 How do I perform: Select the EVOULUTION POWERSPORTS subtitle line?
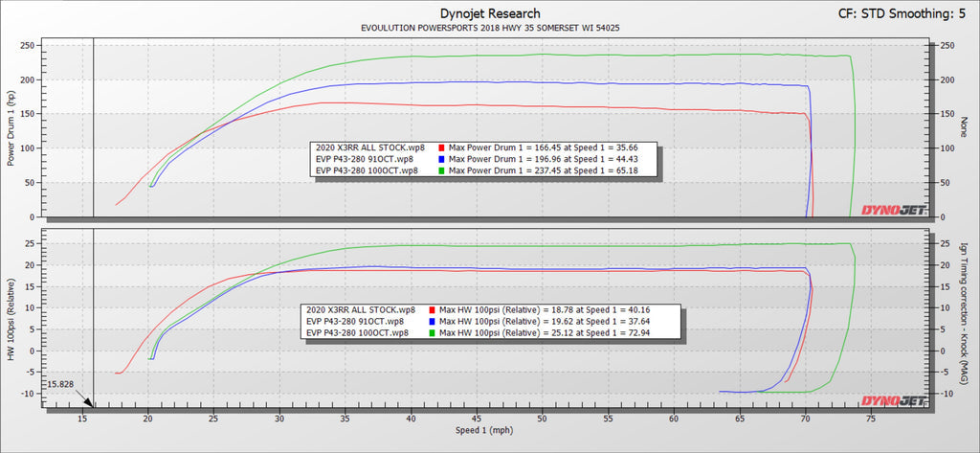489,30
